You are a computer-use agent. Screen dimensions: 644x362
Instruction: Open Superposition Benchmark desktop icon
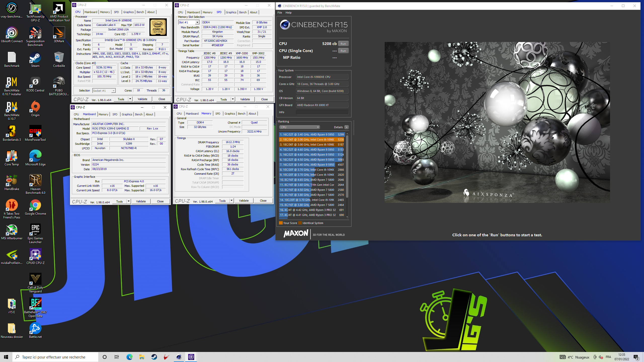35,36
